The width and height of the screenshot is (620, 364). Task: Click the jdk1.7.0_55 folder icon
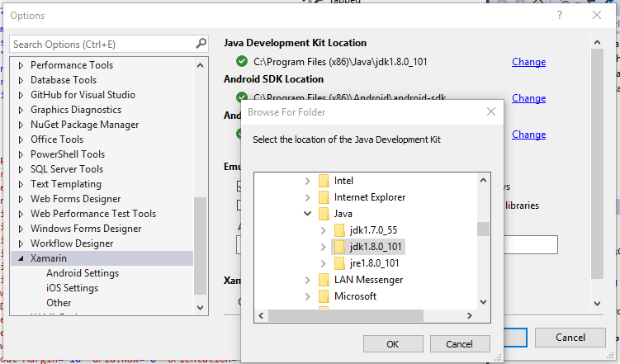click(x=339, y=230)
